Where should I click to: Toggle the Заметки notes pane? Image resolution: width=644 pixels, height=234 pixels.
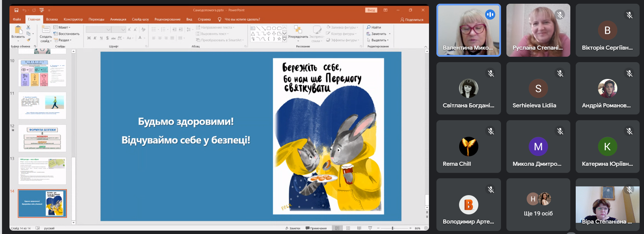click(x=293, y=228)
